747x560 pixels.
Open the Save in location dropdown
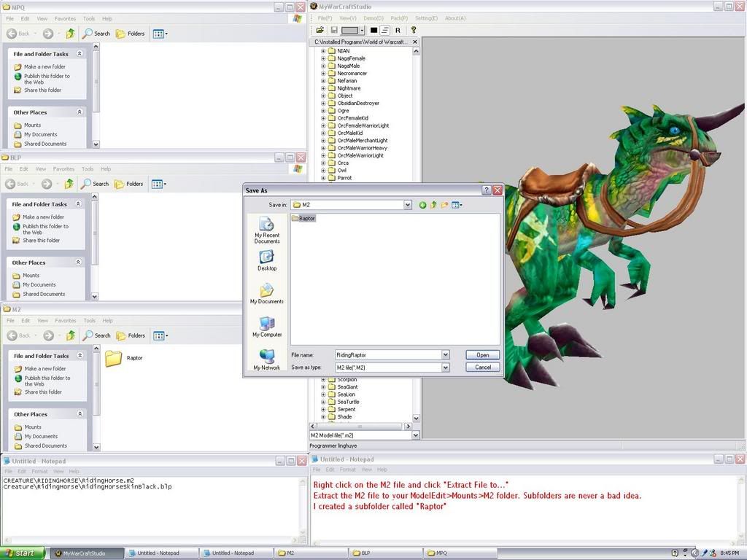408,205
